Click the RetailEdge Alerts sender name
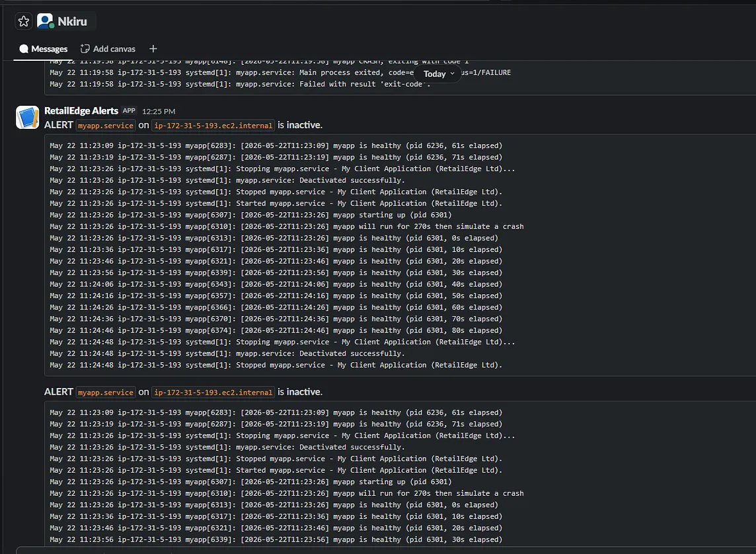The width and height of the screenshot is (756, 554). coord(81,110)
